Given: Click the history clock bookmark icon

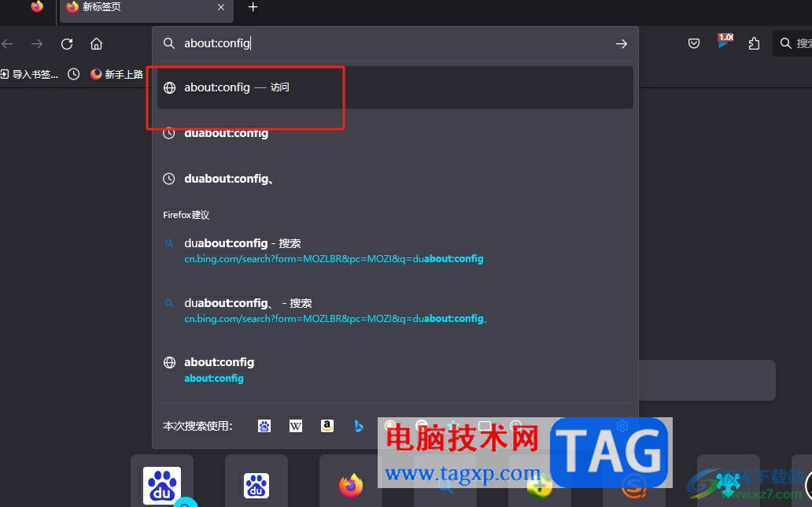Looking at the screenshot, I should pos(74,74).
